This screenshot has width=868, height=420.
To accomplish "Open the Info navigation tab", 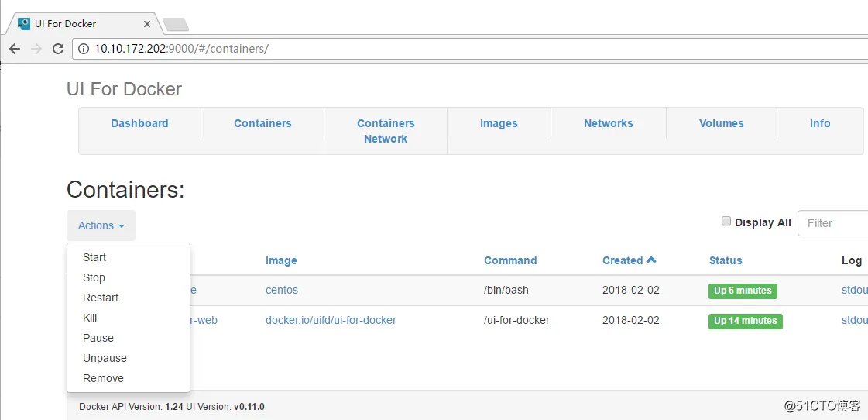I will pyautogui.click(x=820, y=123).
